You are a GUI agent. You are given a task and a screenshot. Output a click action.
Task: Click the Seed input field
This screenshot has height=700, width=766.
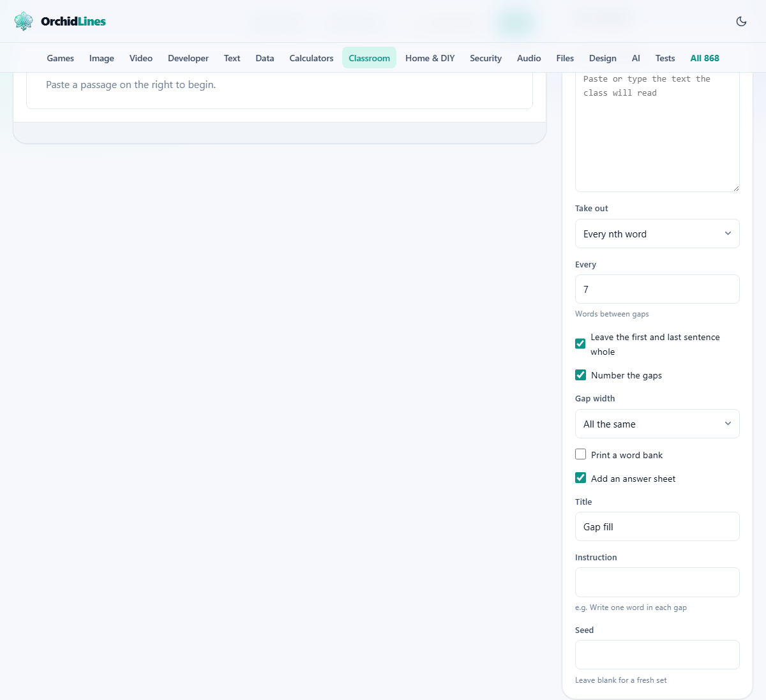coord(657,655)
